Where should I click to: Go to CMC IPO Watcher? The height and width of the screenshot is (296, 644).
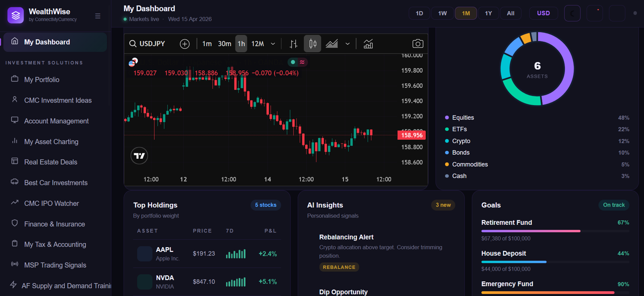pyautogui.click(x=52, y=203)
